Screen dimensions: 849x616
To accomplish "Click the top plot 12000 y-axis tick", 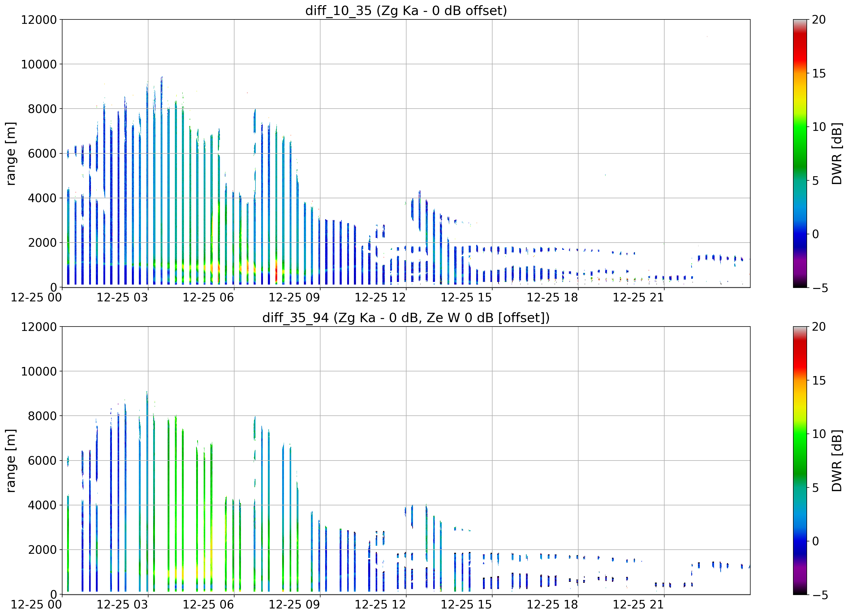I will pyautogui.click(x=39, y=19).
